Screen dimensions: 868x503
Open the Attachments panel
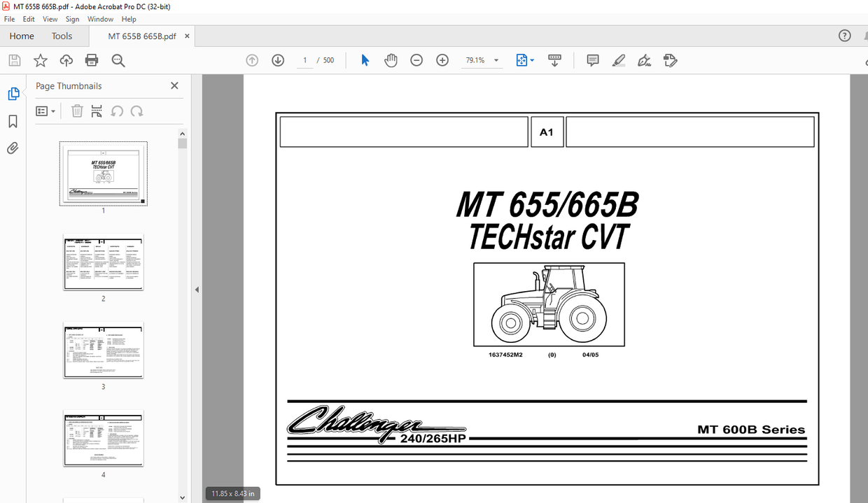click(13, 148)
